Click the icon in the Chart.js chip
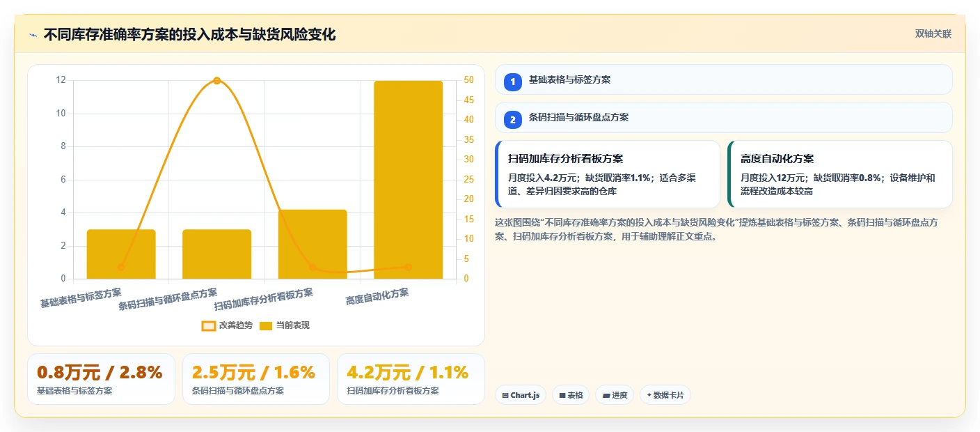This screenshot has width=980, height=432. [x=505, y=395]
